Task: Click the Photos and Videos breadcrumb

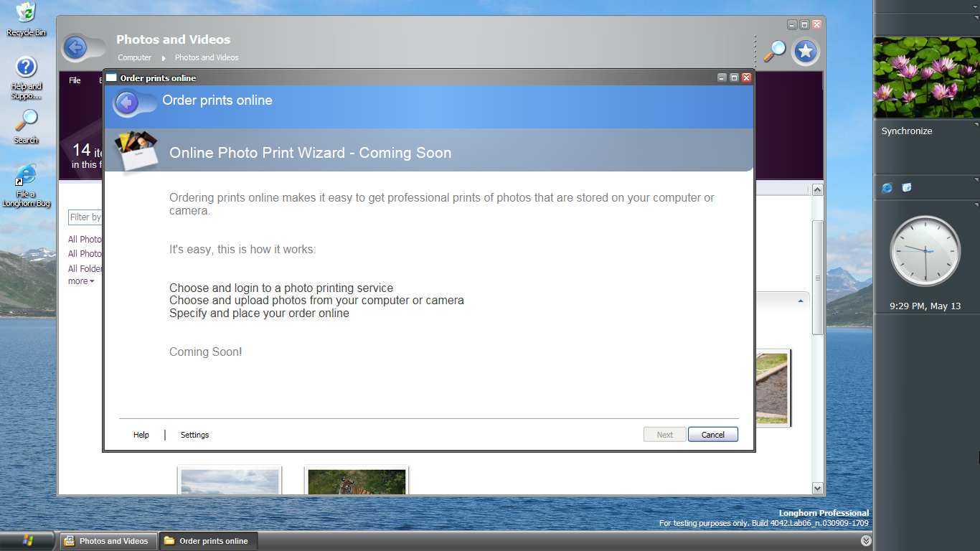Action: 207,57
